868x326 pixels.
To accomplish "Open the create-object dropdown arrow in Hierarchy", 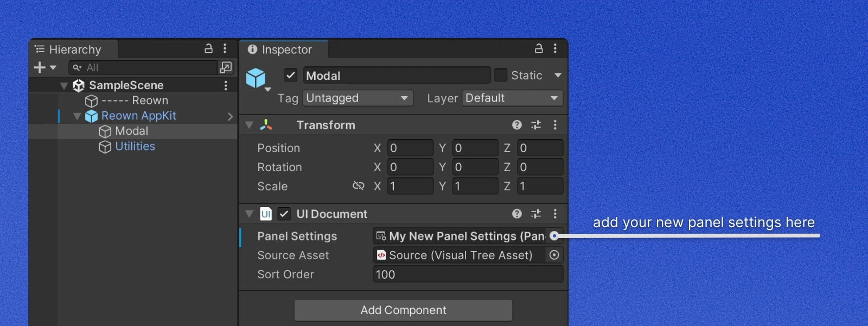I will (x=53, y=67).
